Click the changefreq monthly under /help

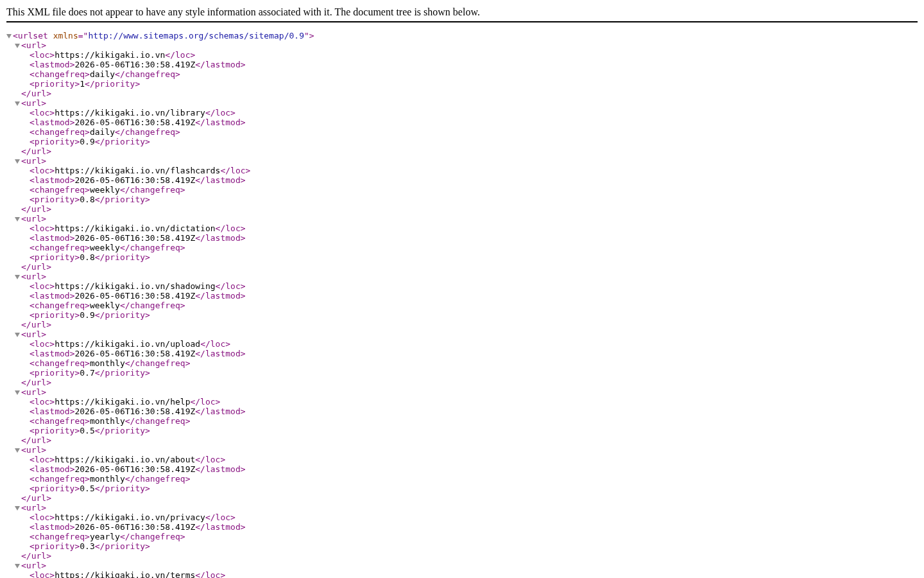[107, 421]
